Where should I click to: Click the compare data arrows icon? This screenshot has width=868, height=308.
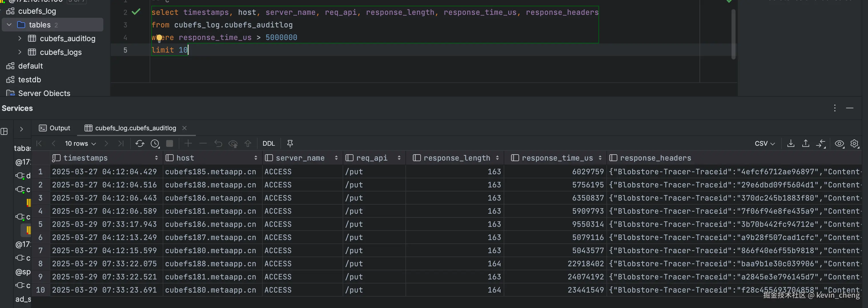tap(821, 144)
